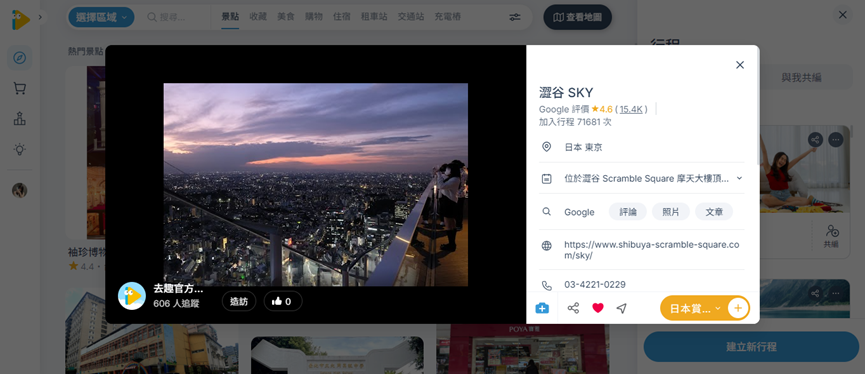Open the more options icon on the second itinerary card
The image size is (865, 374).
[836, 293]
